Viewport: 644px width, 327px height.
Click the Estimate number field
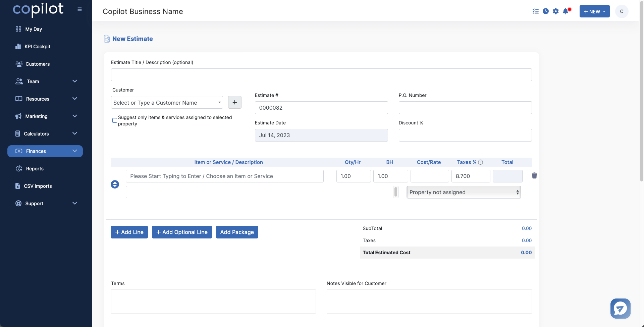(321, 108)
